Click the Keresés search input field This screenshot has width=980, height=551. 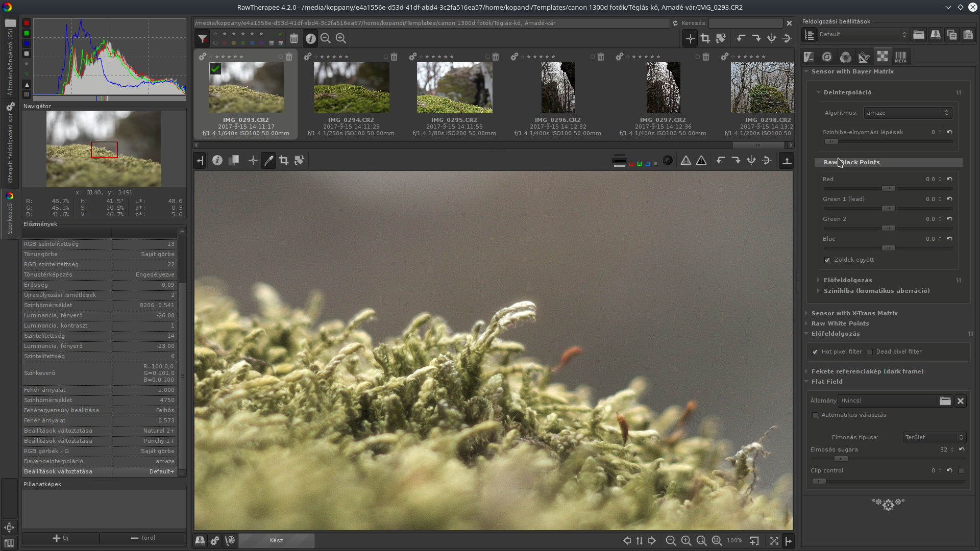coord(745,23)
